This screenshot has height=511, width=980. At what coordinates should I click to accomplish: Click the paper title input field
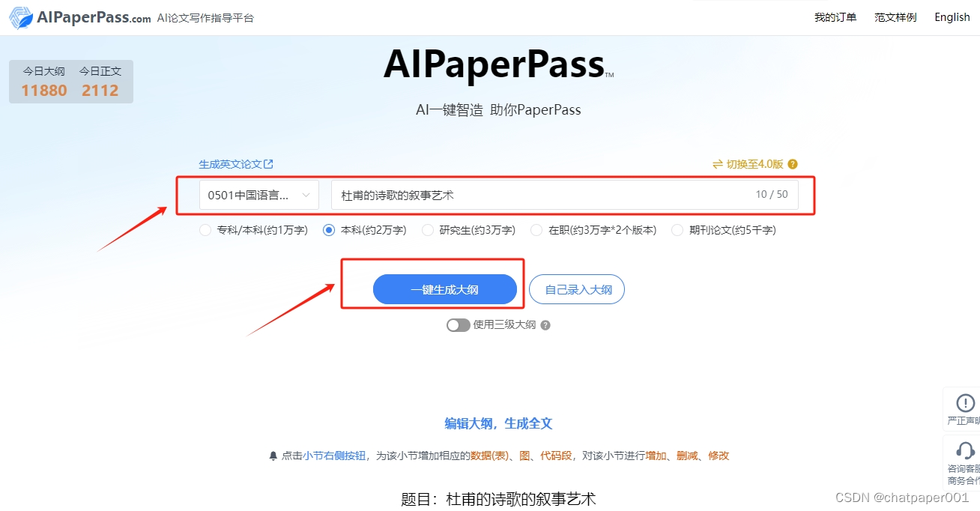565,195
